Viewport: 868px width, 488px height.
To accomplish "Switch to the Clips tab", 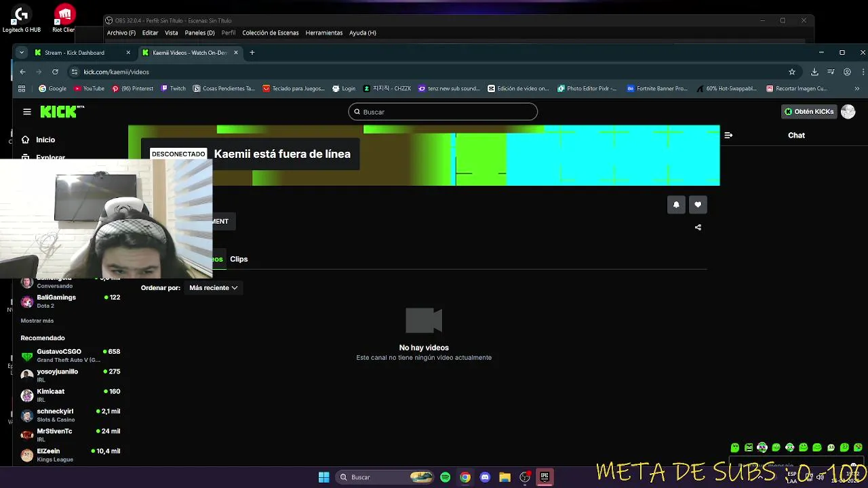I will click(x=239, y=259).
